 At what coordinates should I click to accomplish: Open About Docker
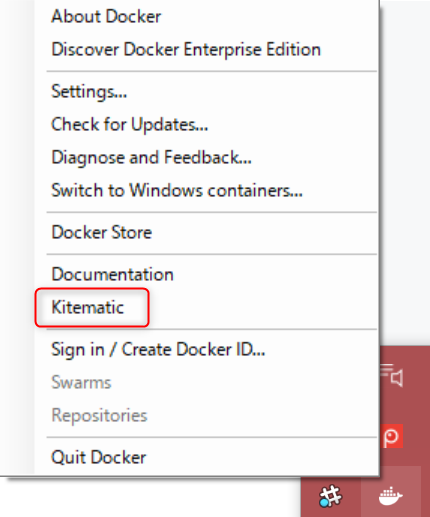click(x=106, y=16)
